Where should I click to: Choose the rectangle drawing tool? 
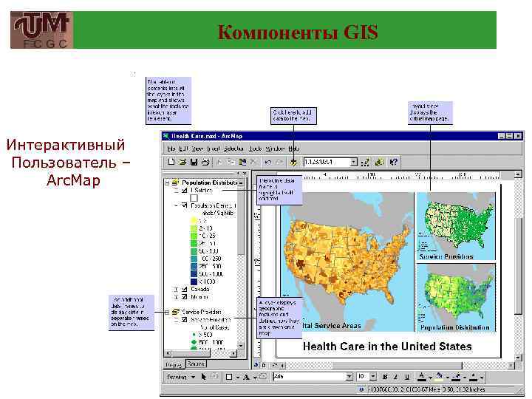tap(229, 377)
